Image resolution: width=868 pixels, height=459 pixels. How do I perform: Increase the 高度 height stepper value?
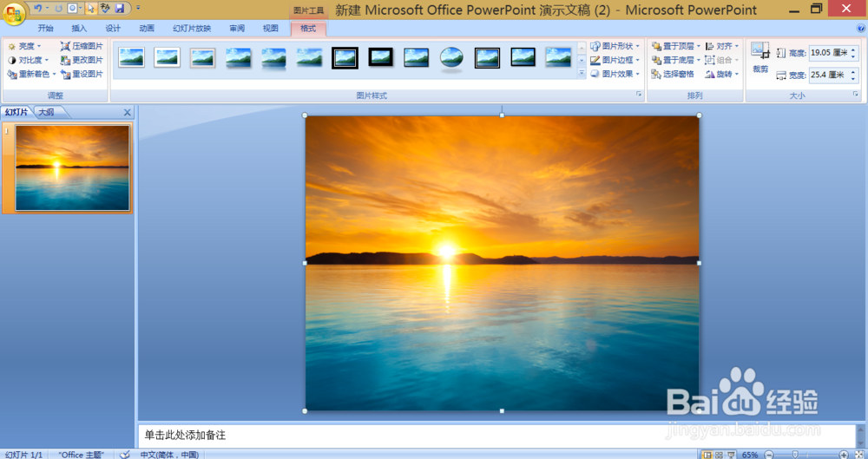coord(853,49)
